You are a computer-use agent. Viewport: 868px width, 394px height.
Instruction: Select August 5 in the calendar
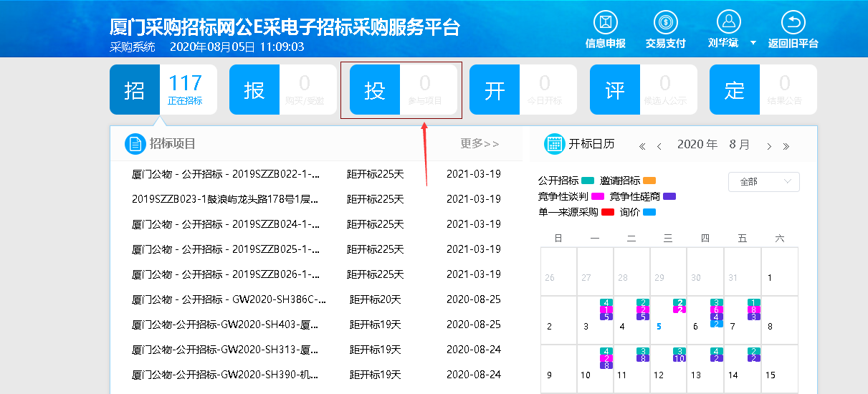[x=659, y=326]
